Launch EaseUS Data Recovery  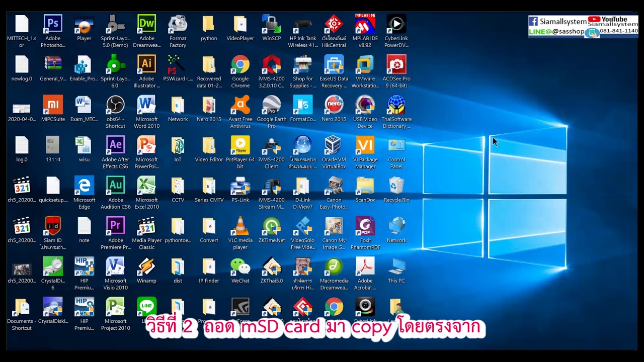[x=334, y=64]
